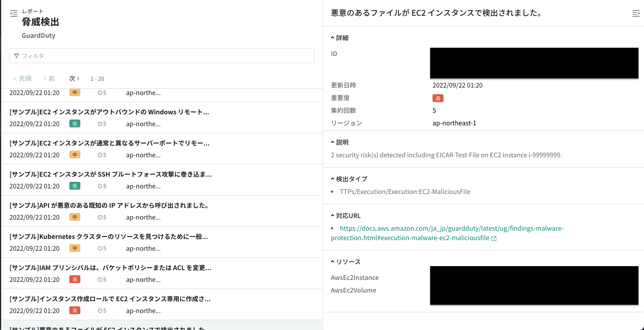Open the インスタンス作成ロール finding row
The image size is (644, 330).
[x=162, y=304]
